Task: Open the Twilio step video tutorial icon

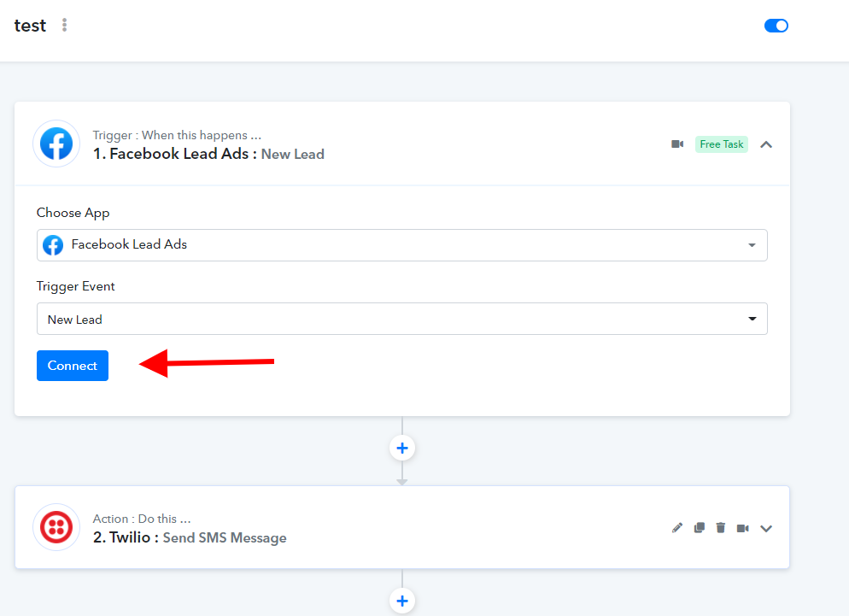Action: coord(742,528)
